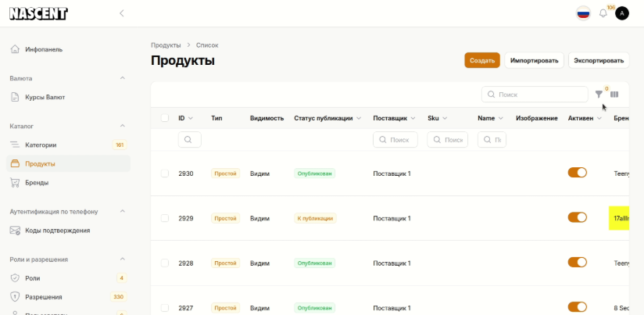Toggle active switch for product 2930

pos(577,173)
